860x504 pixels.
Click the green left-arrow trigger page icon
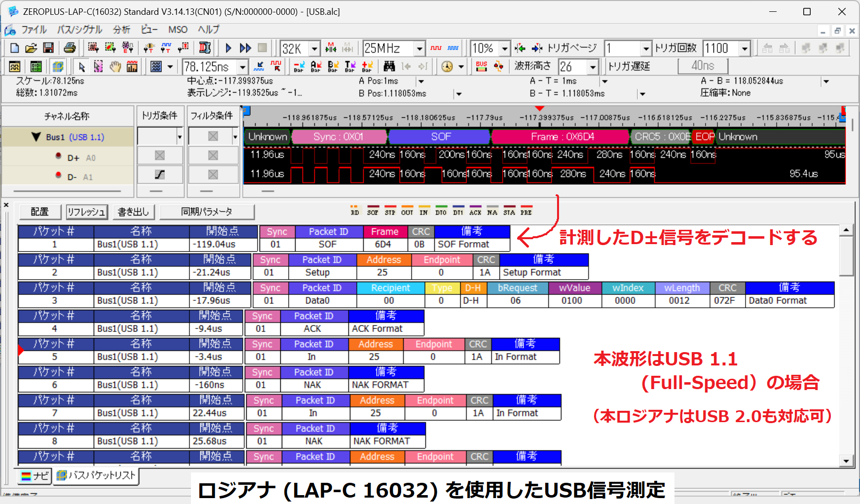coord(520,48)
